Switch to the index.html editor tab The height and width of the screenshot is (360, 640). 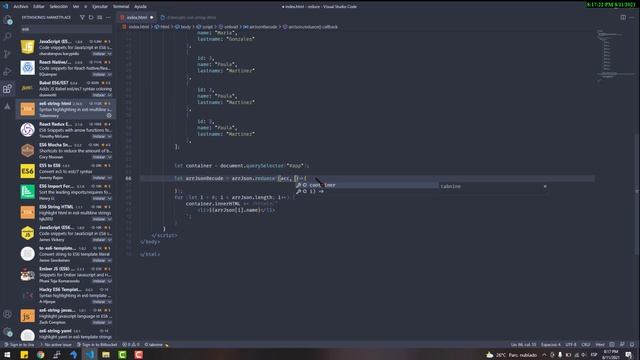pyautogui.click(x=137, y=18)
